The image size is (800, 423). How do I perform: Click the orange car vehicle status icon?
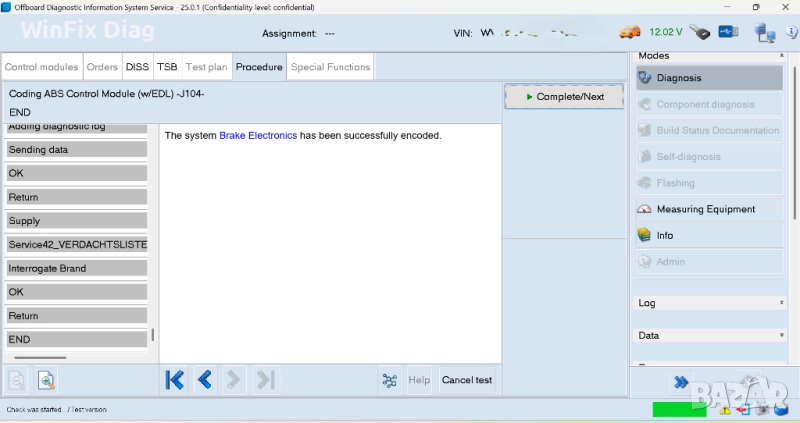pyautogui.click(x=631, y=33)
